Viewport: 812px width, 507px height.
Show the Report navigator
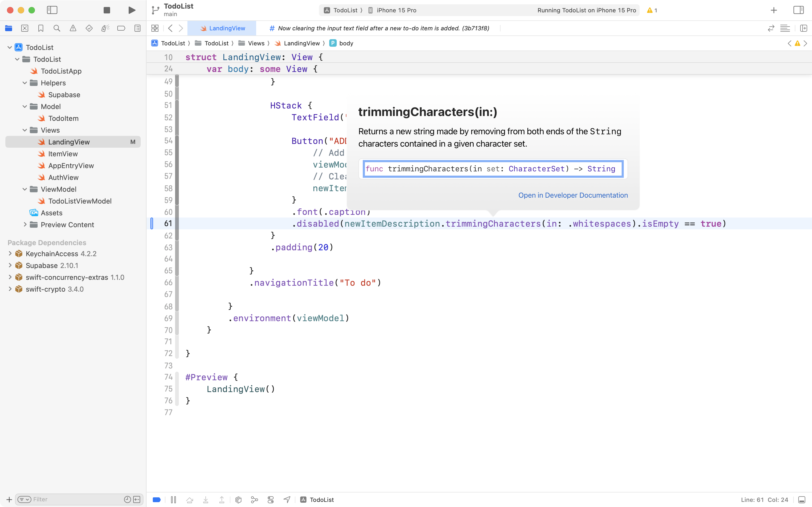point(137,28)
